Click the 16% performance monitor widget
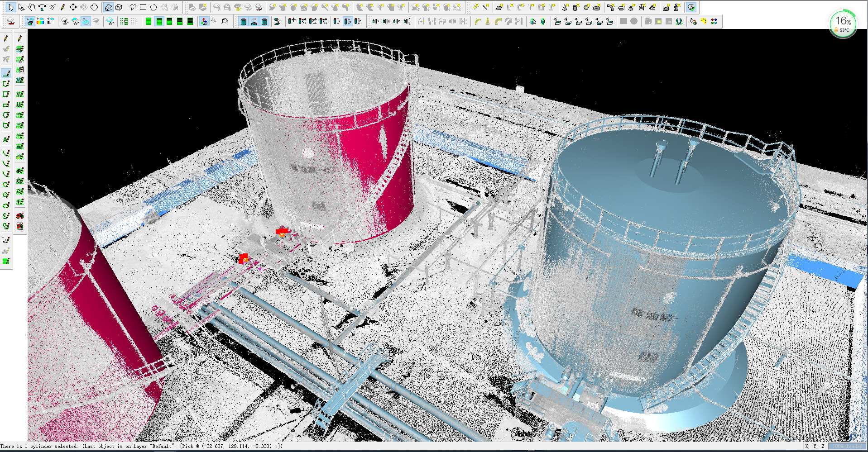This screenshot has width=868, height=452. 843,24
